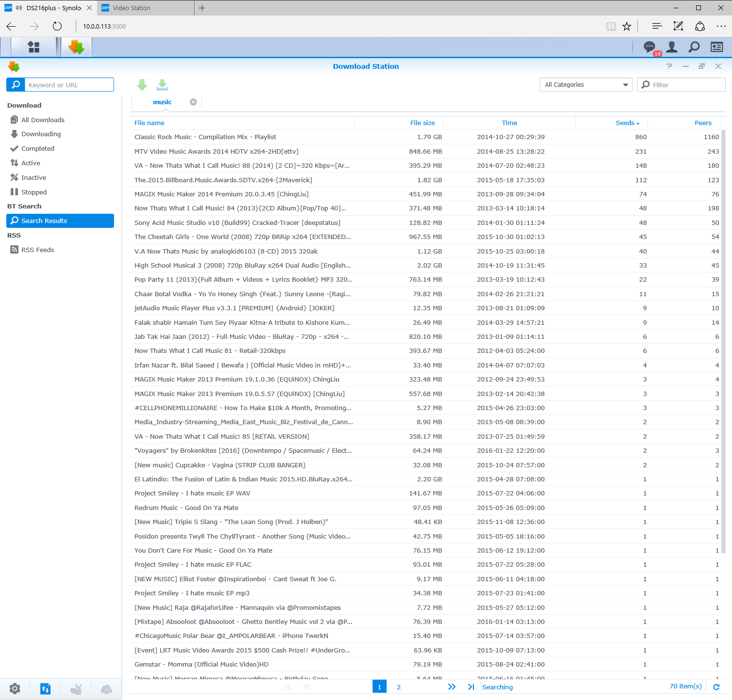Go to the next results page arrow
The width and height of the screenshot is (732, 700).
(452, 687)
